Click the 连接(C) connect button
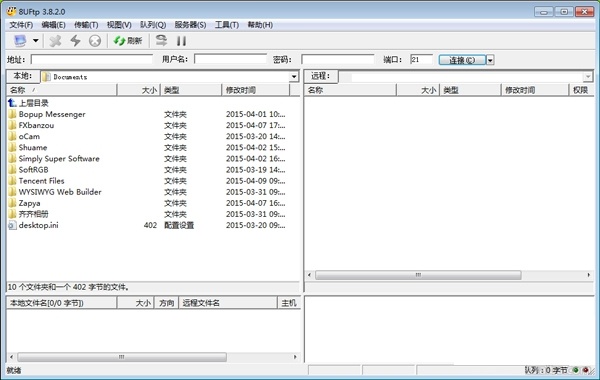This screenshot has width=600, height=380. (x=462, y=60)
